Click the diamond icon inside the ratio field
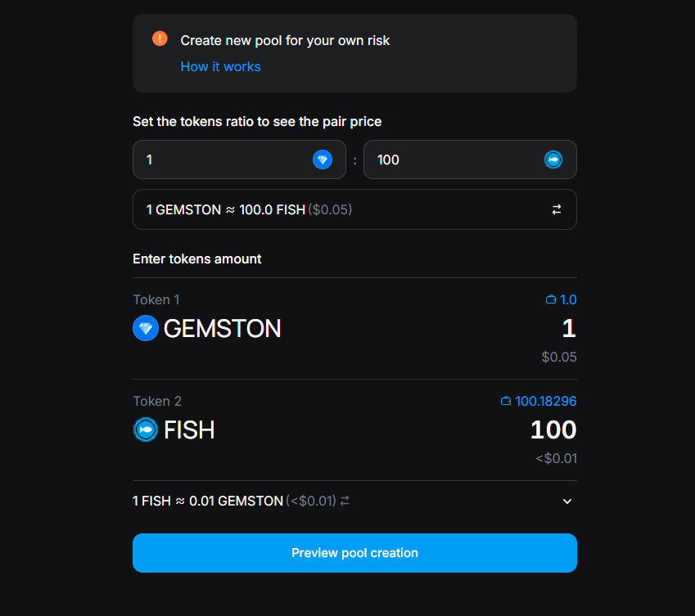This screenshot has width=695, height=616. [x=323, y=160]
